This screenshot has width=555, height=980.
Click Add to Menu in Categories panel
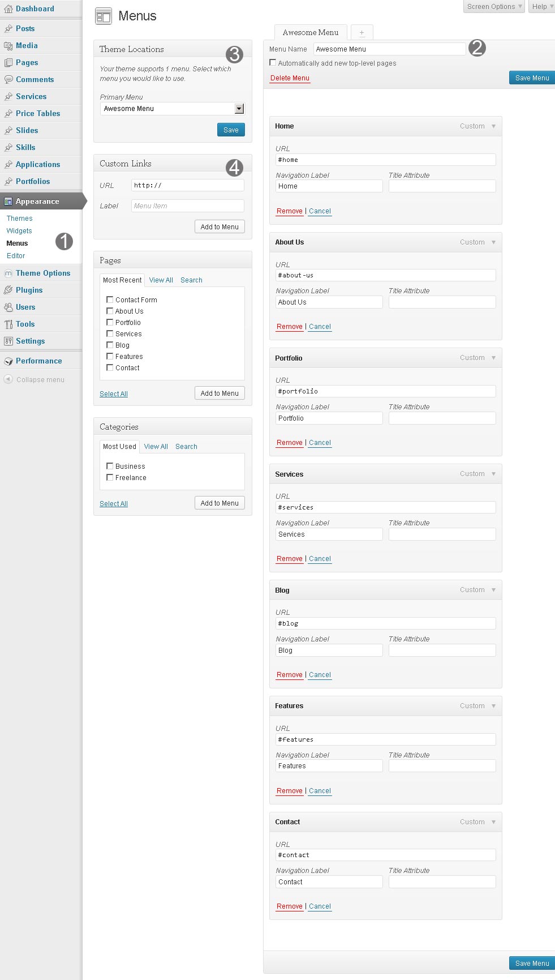pos(220,503)
